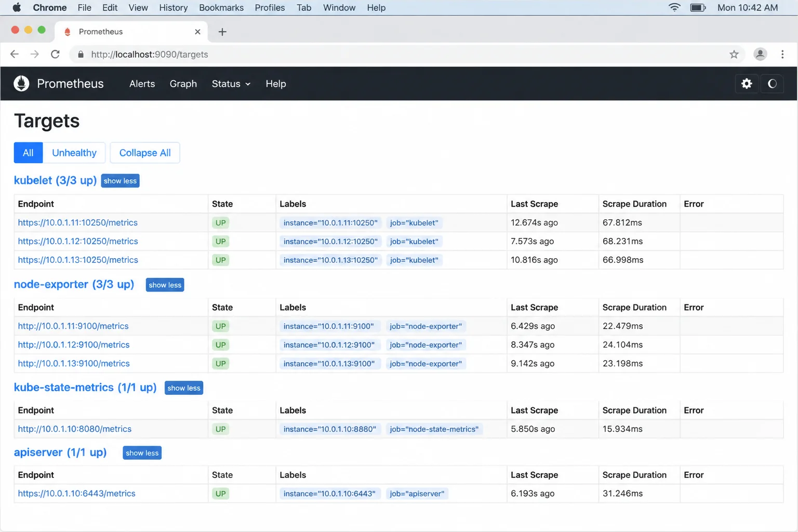Open the Chrome File menu
Screen dimensions: 798x532
pos(84,7)
